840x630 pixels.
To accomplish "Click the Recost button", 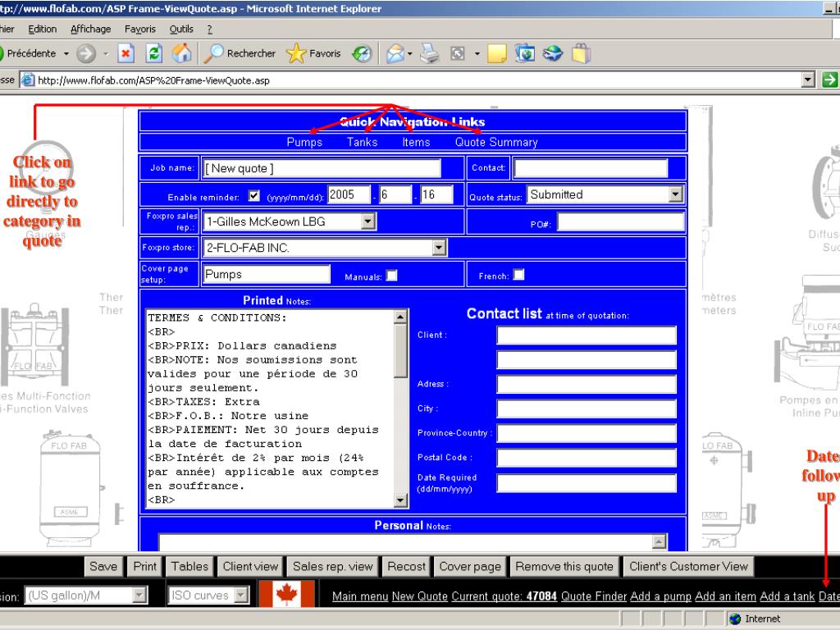I will point(406,566).
